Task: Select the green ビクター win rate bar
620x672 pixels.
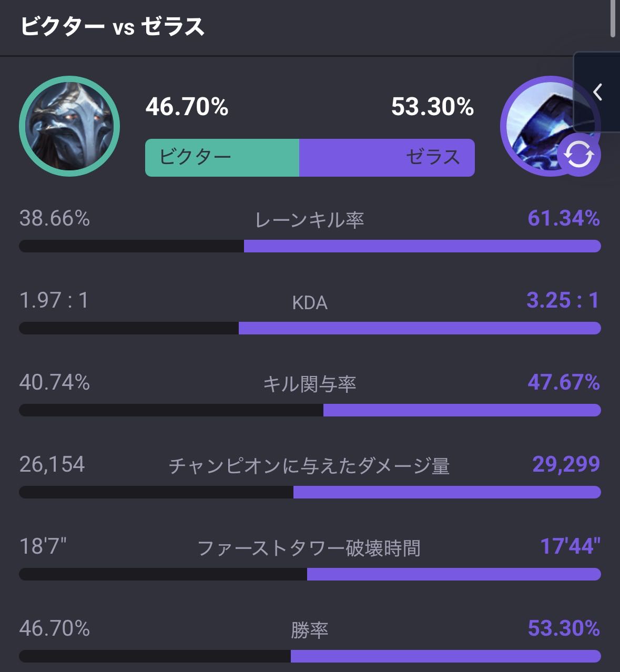Action: click(222, 157)
